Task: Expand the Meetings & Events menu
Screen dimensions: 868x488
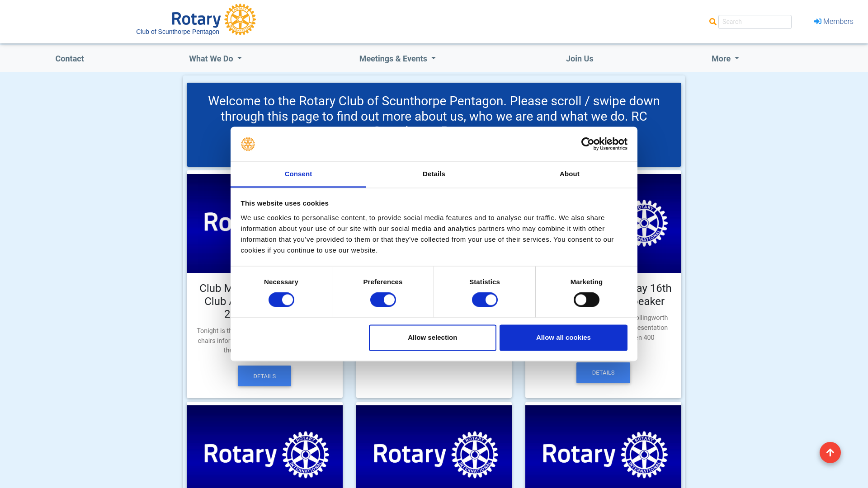Action: click(x=397, y=59)
